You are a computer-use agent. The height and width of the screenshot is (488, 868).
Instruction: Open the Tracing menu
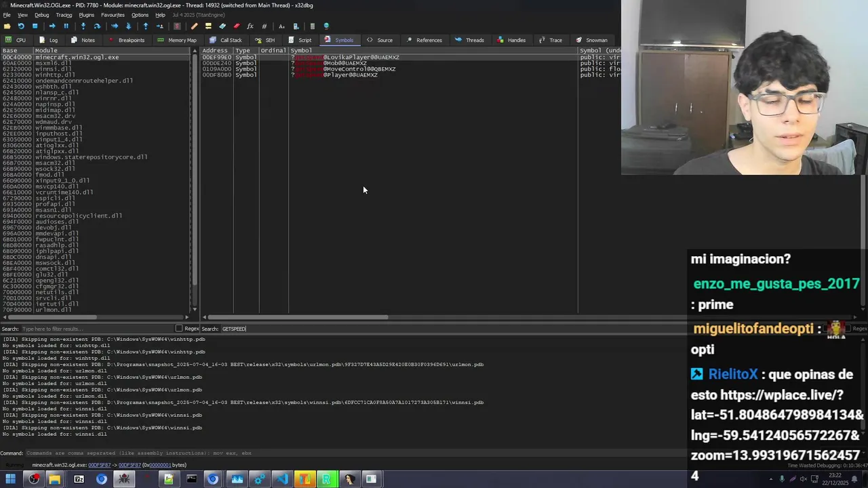(64, 15)
